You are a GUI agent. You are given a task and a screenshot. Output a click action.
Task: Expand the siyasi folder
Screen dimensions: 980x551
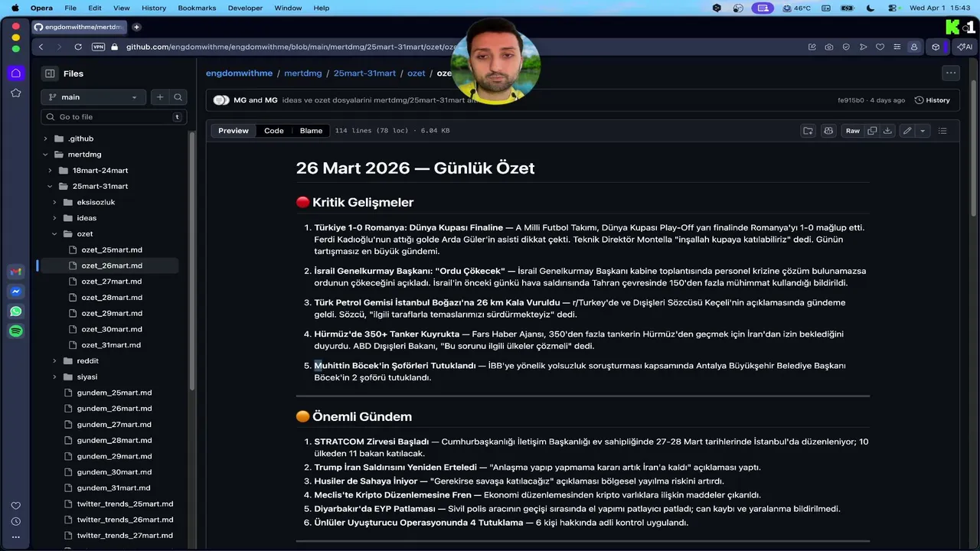pyautogui.click(x=54, y=377)
